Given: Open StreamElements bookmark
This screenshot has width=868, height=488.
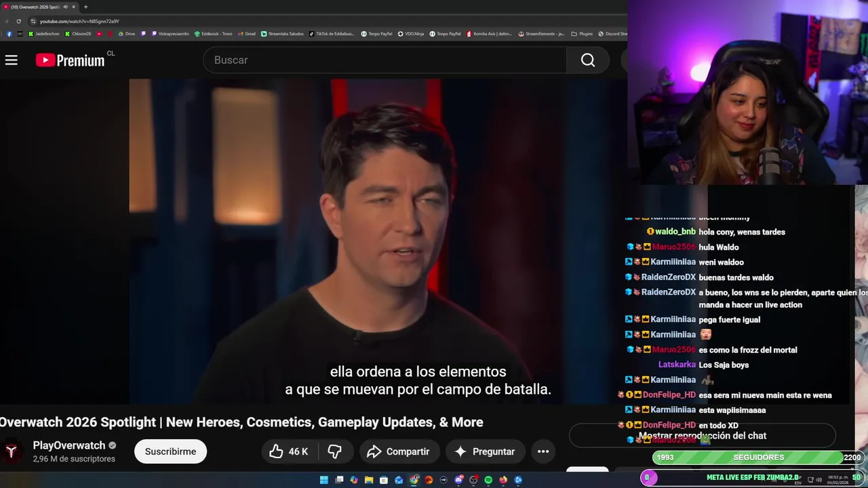Looking at the screenshot, I should point(541,33).
